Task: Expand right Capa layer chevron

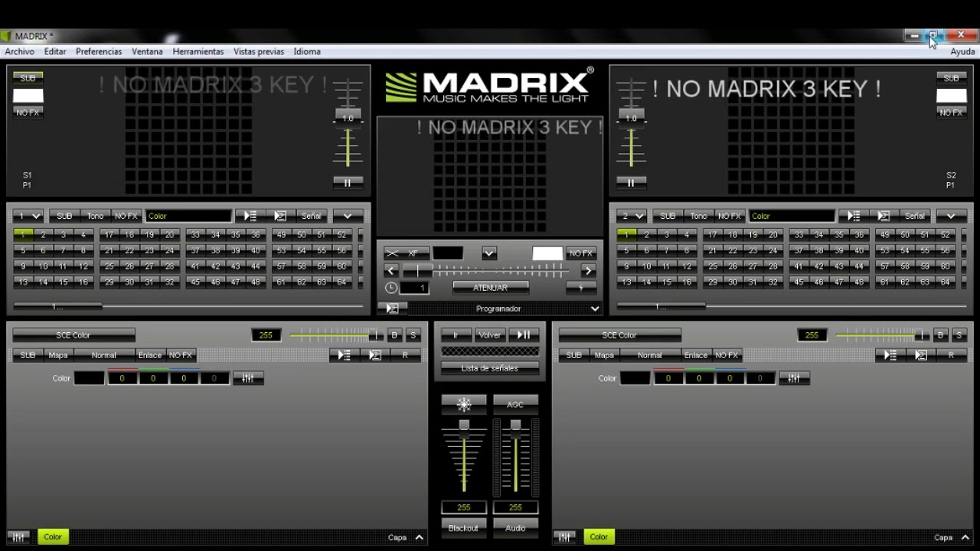Action: [965, 537]
